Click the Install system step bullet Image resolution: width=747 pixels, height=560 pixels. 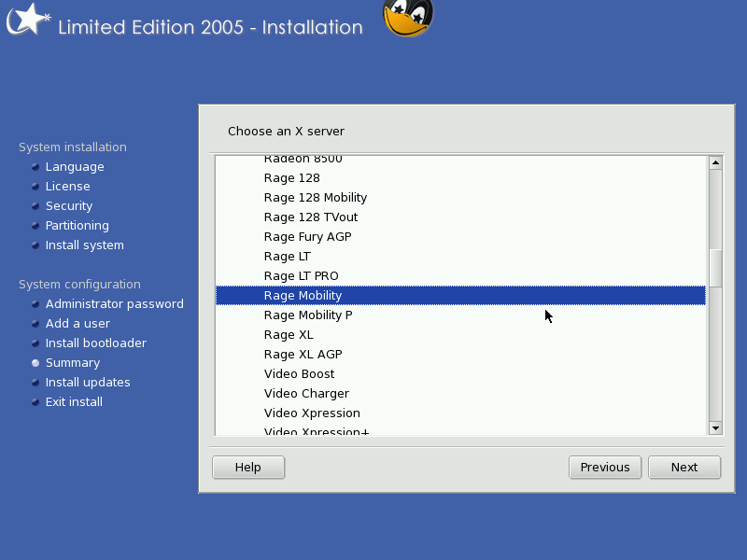[x=35, y=245]
